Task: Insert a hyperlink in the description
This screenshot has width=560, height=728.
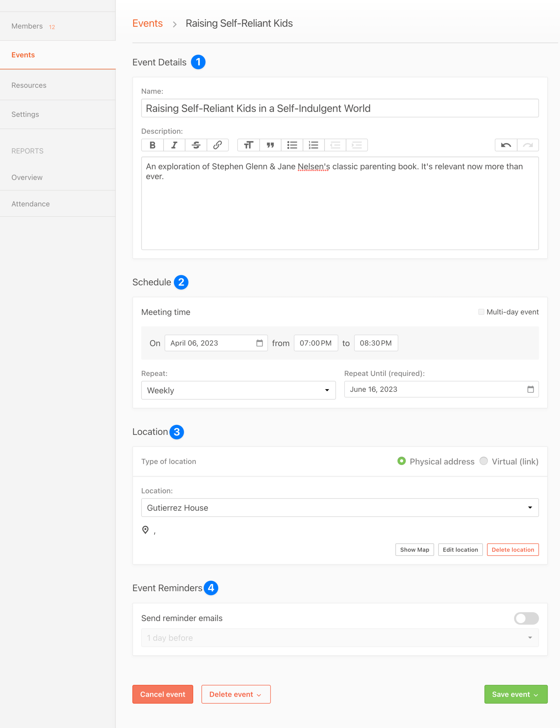Action: 217,145
